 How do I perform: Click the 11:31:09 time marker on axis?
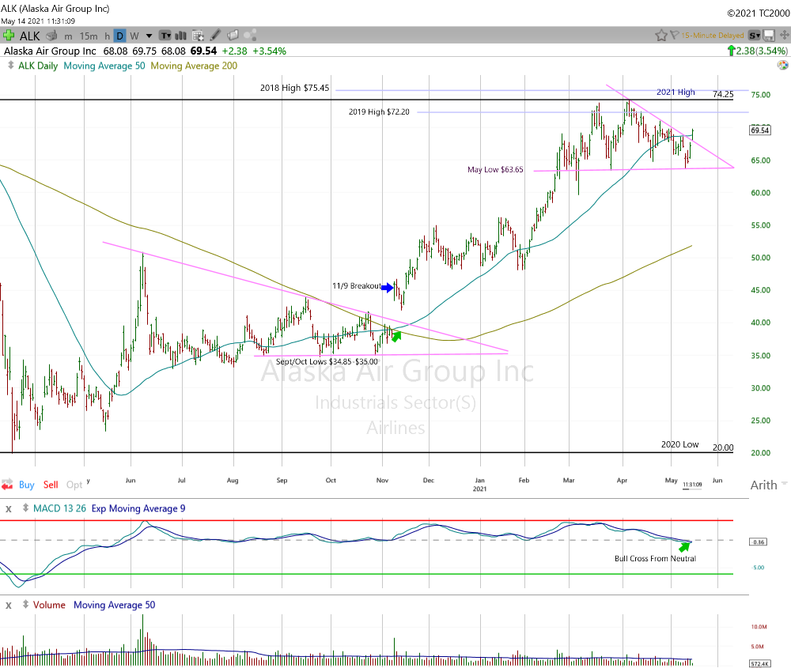[x=692, y=485]
